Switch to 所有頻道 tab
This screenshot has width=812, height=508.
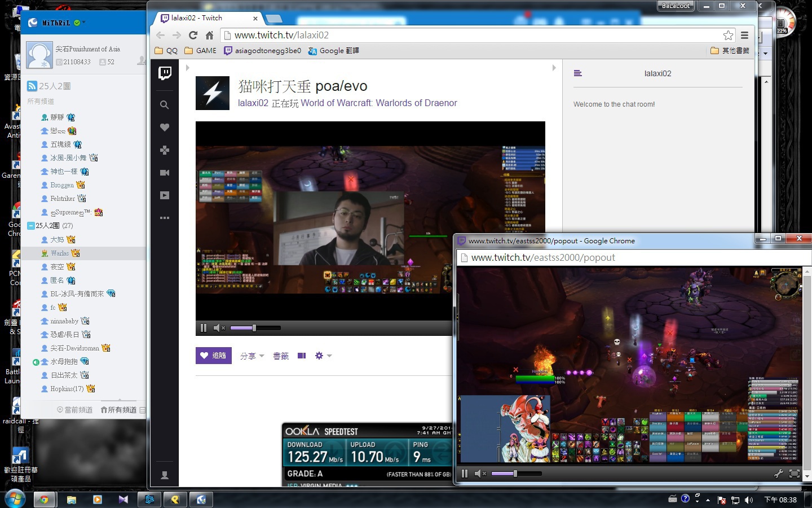pyautogui.click(x=118, y=410)
